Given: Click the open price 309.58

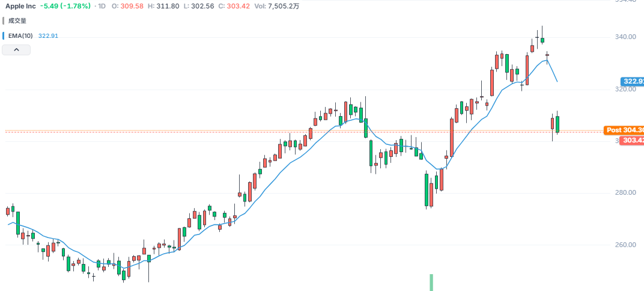Looking at the screenshot, I should 132,7.
